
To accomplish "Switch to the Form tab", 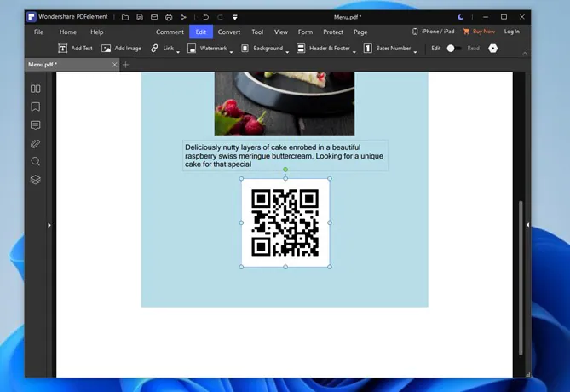I will [305, 32].
